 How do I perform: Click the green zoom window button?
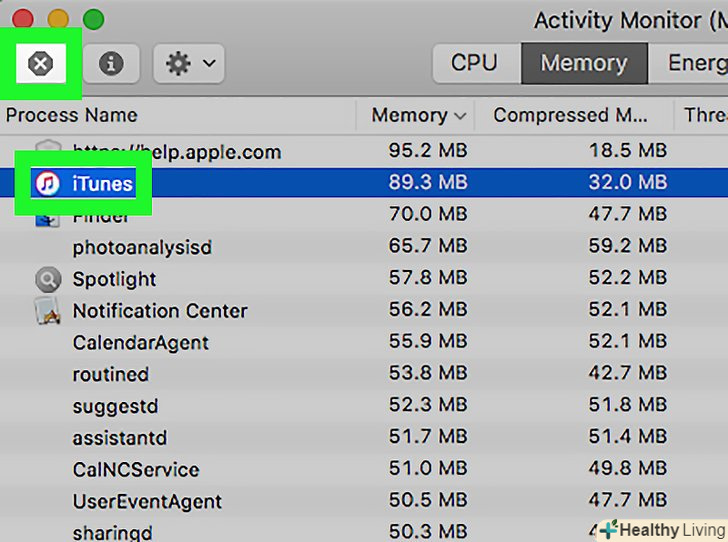coord(93,19)
